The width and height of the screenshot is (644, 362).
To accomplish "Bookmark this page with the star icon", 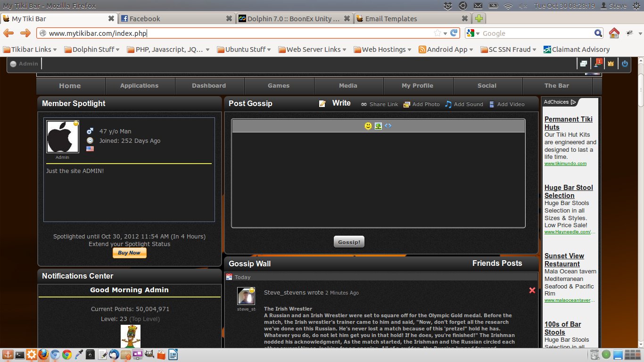I will point(438,33).
